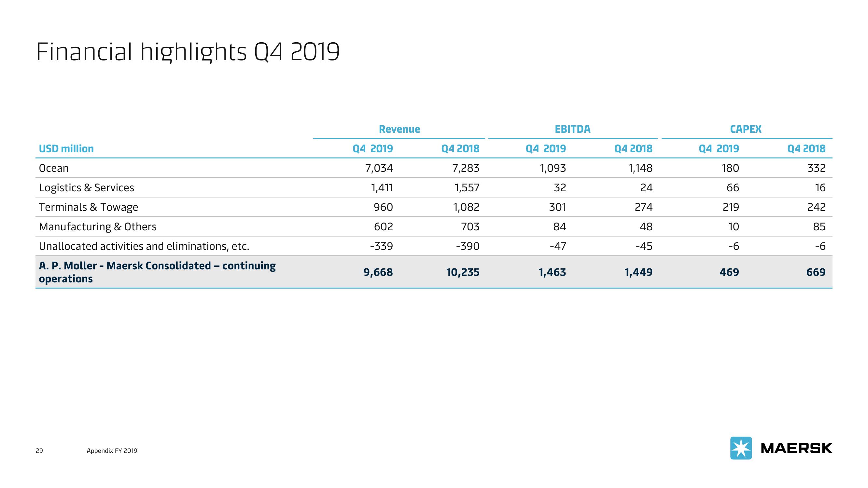Screen dimensions: 868x488
Task: Select Terminals EBITDA value 301
Action: [x=558, y=207]
